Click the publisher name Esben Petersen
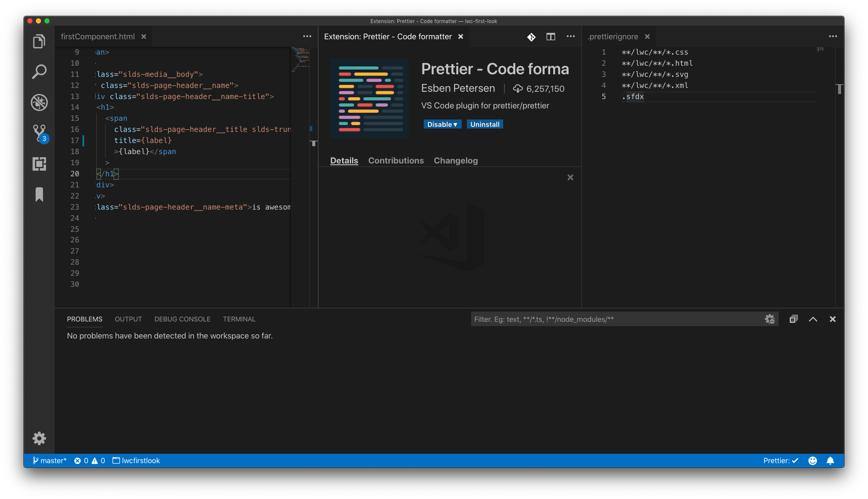This screenshot has height=499, width=868. pyautogui.click(x=458, y=88)
